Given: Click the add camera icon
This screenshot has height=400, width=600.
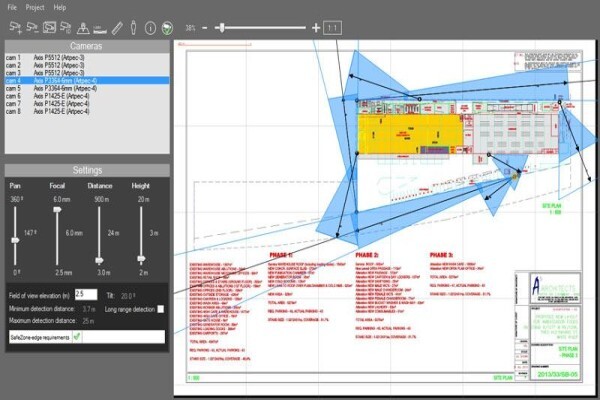Looking at the screenshot, I should click(x=15, y=28).
